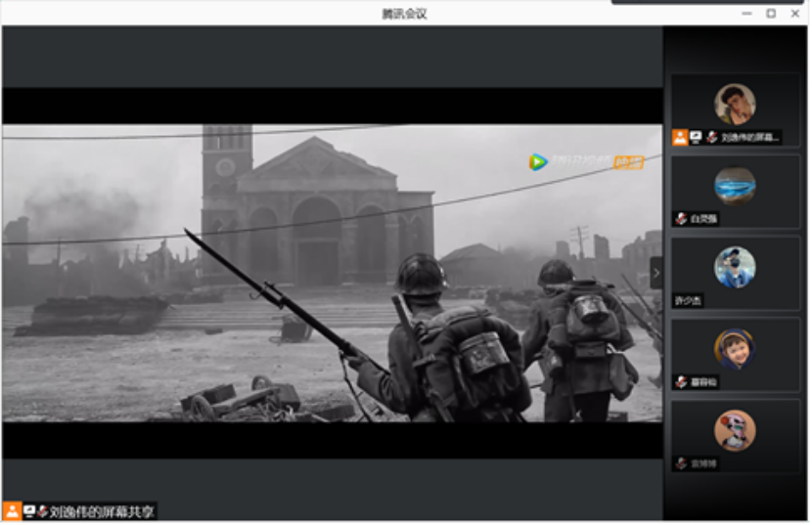Click the muted mic icon under the child avatar

click(x=681, y=382)
